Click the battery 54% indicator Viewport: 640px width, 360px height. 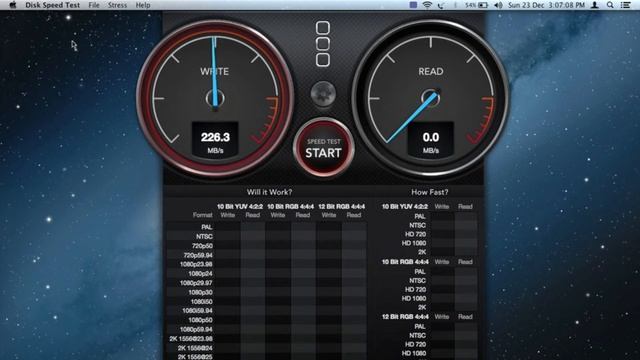pyautogui.click(x=476, y=5)
